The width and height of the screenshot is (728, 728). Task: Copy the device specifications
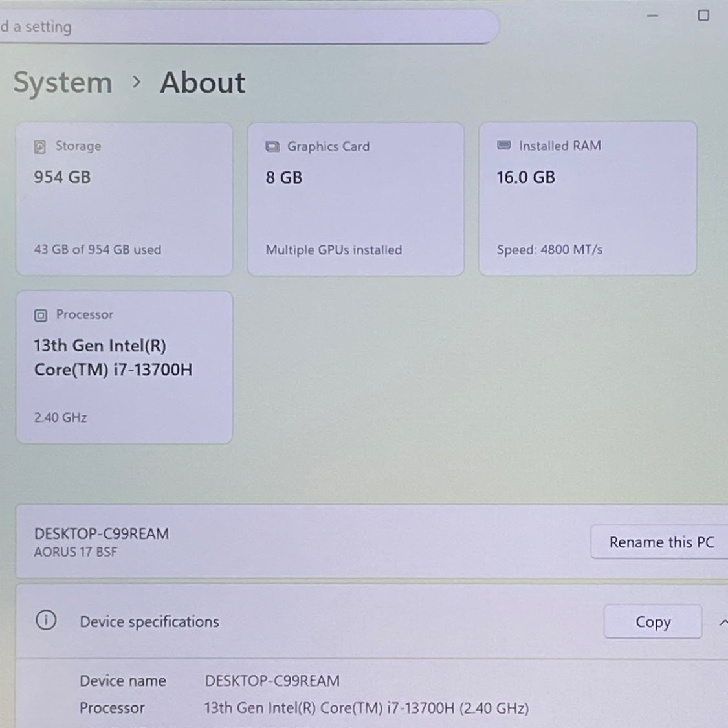652,621
